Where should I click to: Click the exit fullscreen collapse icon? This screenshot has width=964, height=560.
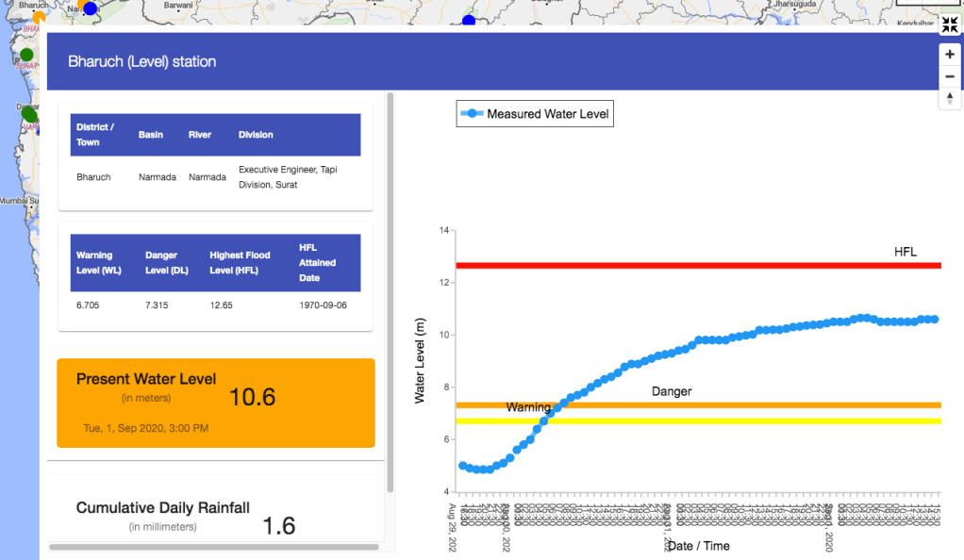[x=949, y=25]
